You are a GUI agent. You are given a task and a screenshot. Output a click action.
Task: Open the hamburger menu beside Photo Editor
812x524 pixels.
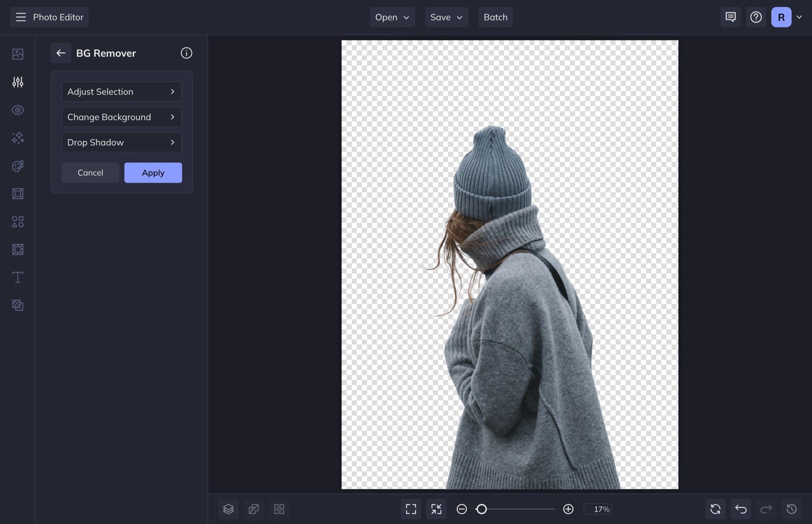coord(20,17)
